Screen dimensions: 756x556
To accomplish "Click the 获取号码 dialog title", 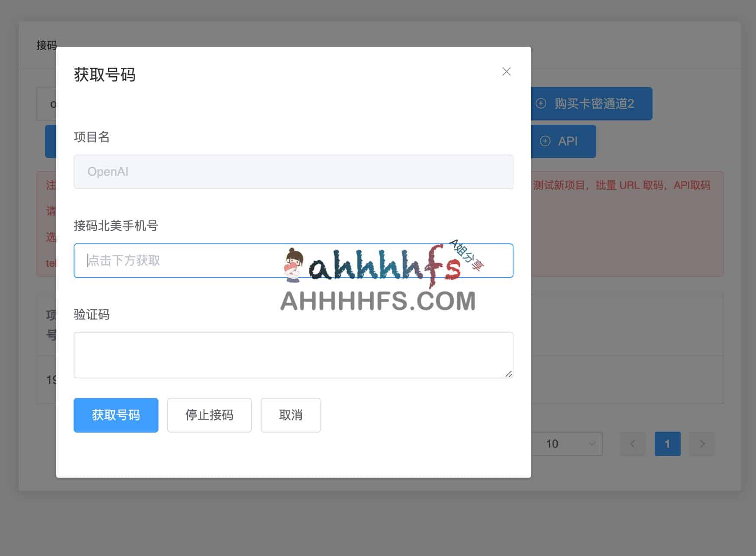I will pyautogui.click(x=105, y=74).
